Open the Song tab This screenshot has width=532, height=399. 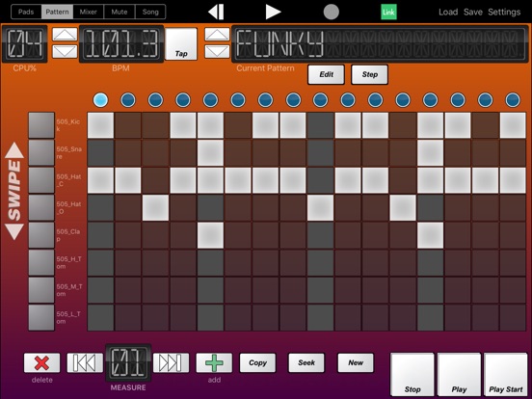pos(150,12)
